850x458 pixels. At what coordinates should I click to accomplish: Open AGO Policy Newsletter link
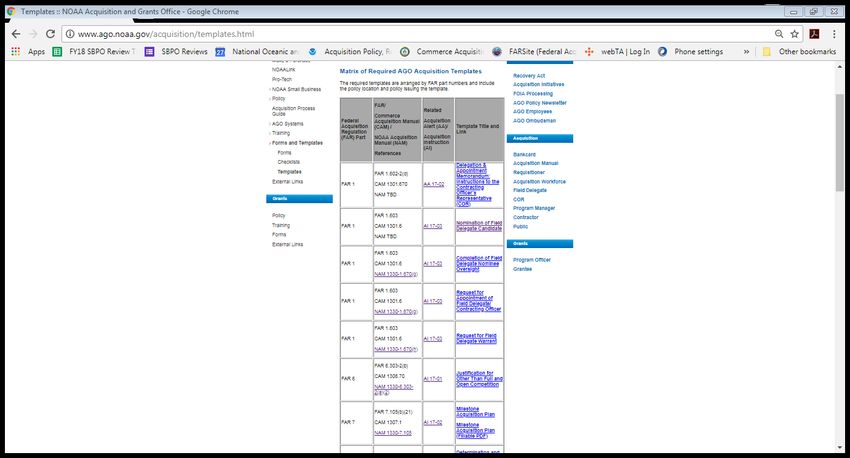[x=539, y=102]
